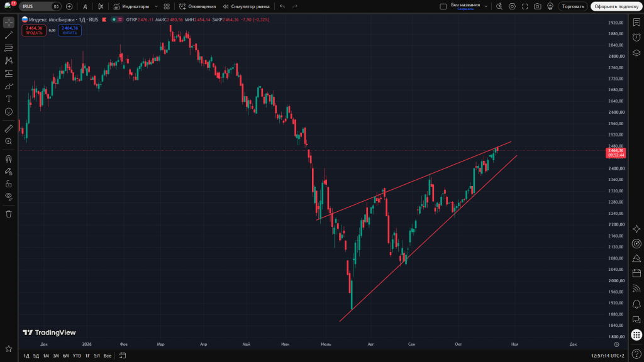This screenshot has height=362, width=644.
Task: Toggle favorites toolbar star icon
Action: [9, 349]
